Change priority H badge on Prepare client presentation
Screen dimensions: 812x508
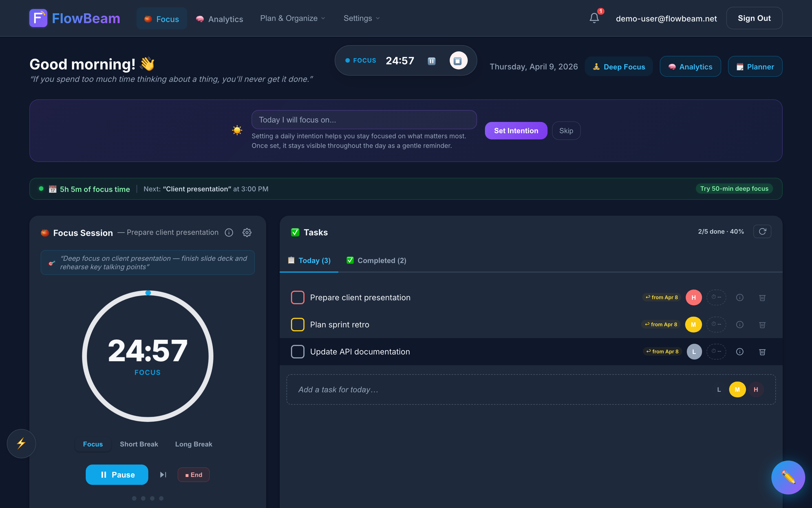694,298
